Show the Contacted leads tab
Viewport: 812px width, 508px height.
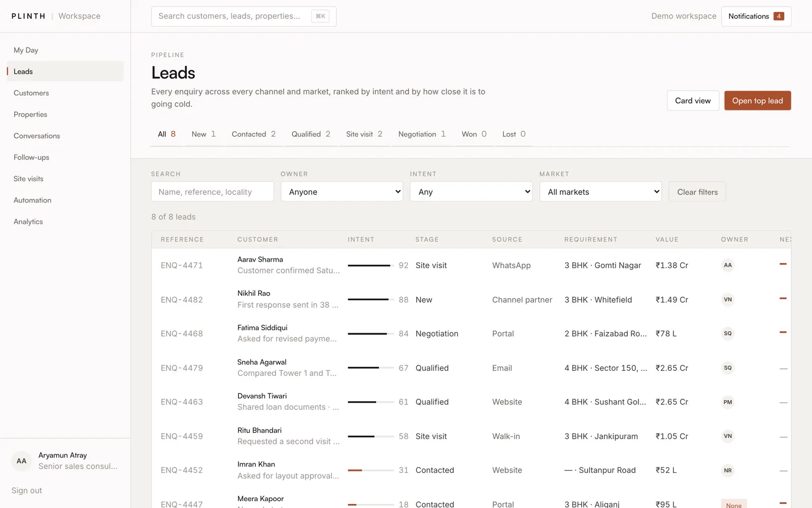254,134
